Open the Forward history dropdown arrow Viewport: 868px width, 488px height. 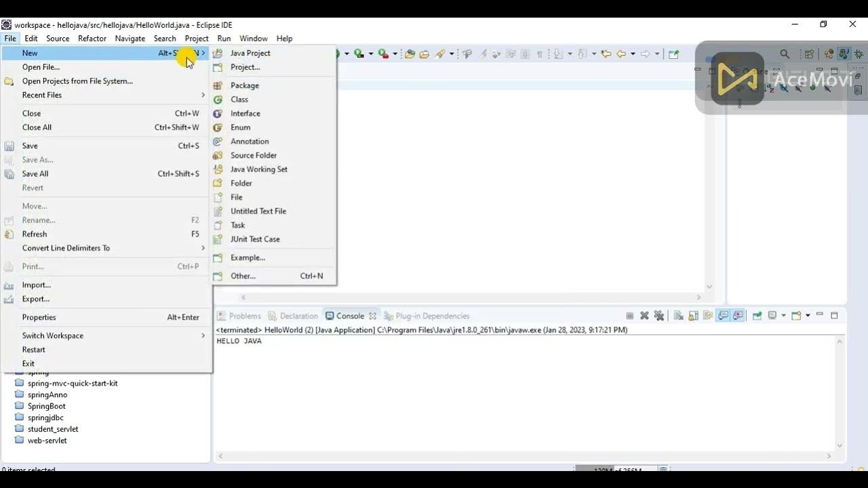(657, 54)
